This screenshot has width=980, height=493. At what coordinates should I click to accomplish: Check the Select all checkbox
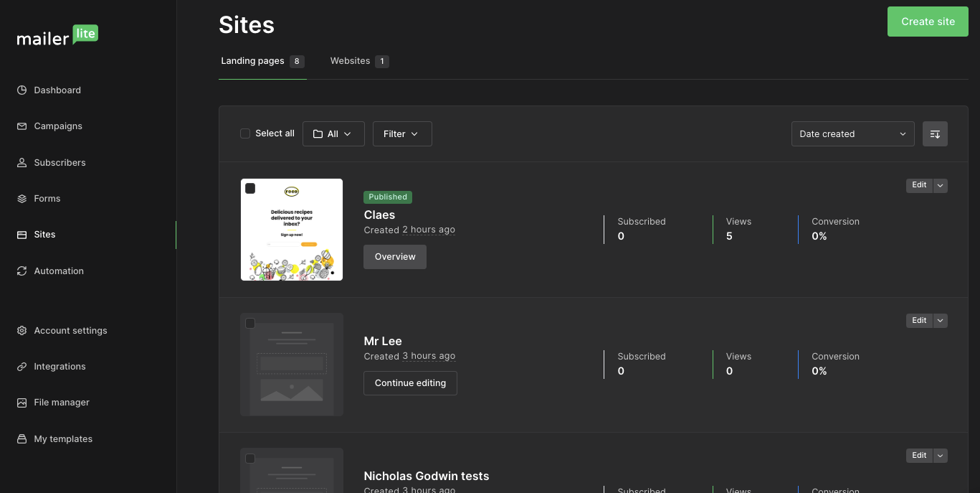pyautogui.click(x=245, y=133)
